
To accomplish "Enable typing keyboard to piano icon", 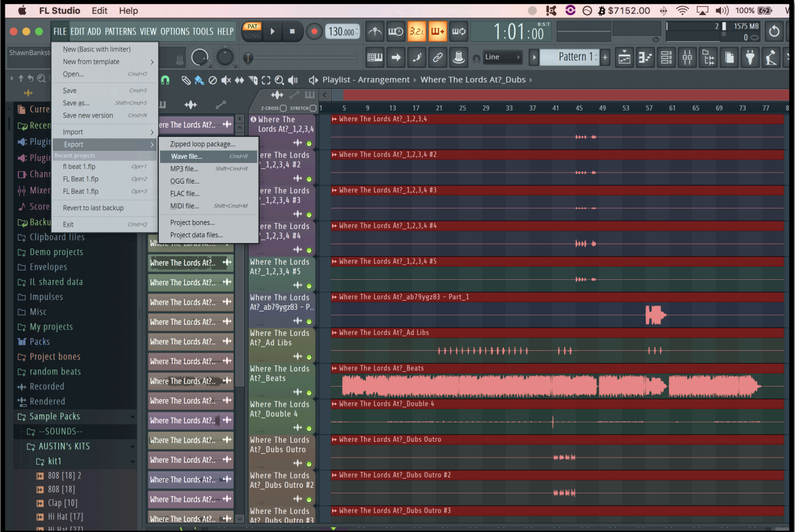I will click(x=375, y=58).
